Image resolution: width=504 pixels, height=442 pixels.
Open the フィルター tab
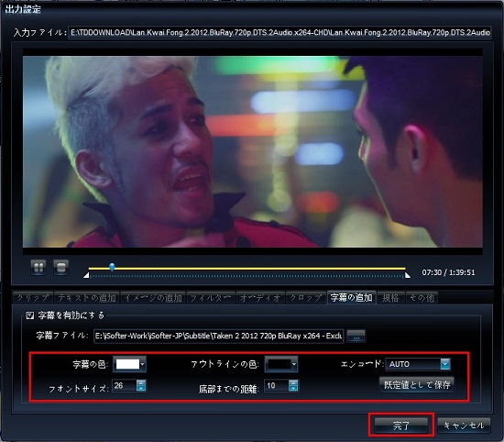(211, 298)
